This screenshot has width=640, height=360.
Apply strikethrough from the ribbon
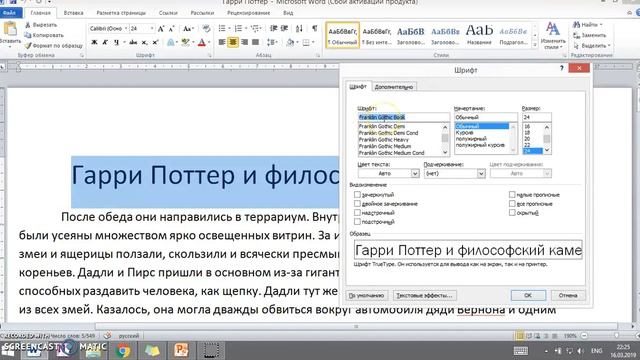(x=133, y=42)
